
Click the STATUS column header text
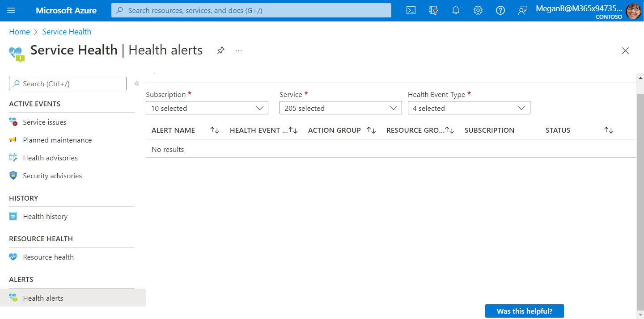tap(558, 130)
